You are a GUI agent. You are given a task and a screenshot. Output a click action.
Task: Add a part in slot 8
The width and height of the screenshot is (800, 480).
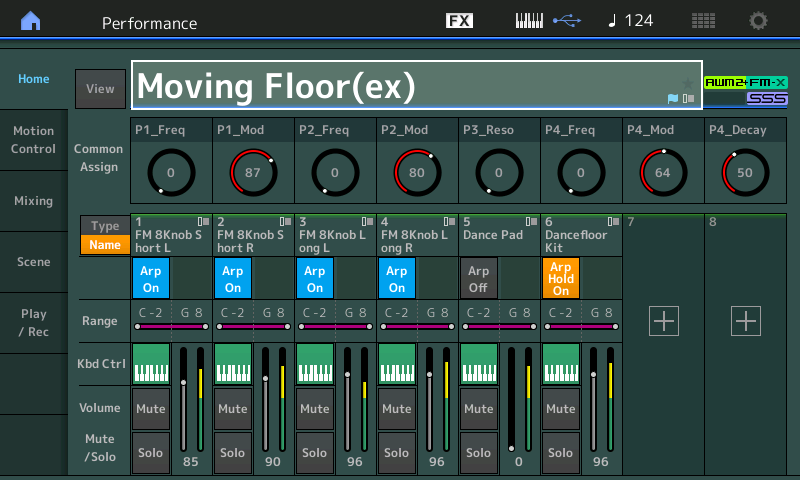[746, 321]
